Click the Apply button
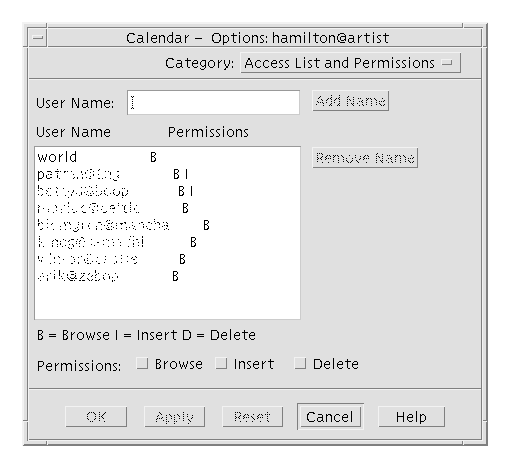The height and width of the screenshot is (468, 510). coord(174,417)
